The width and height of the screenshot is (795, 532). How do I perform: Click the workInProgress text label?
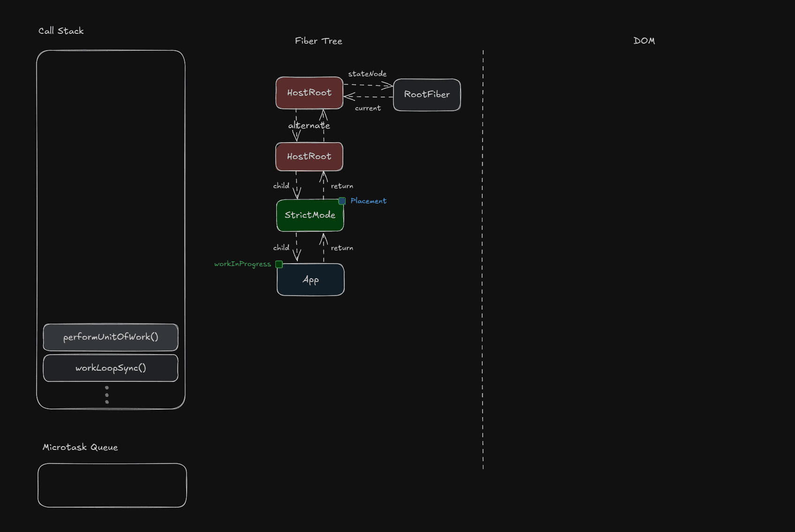click(242, 264)
